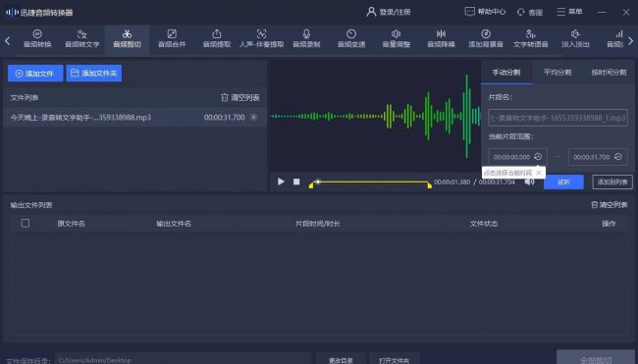Screen dimensions: 638x364
Task: Switch to the 平均分割 average split tab
Action: pos(558,73)
